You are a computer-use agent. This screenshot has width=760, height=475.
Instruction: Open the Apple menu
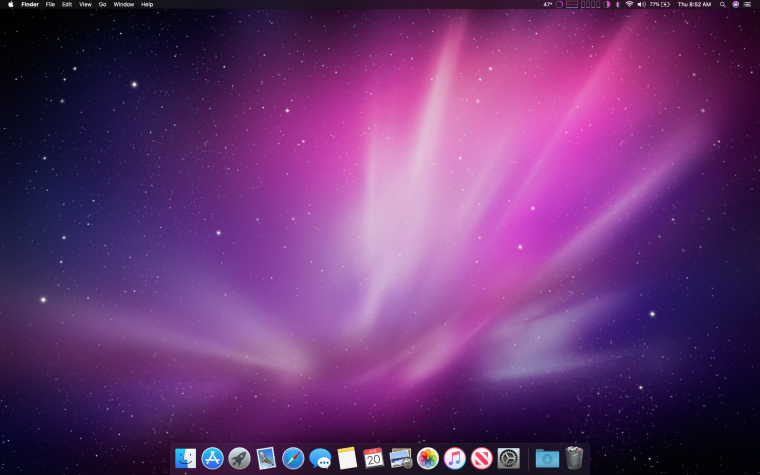coord(10,4)
